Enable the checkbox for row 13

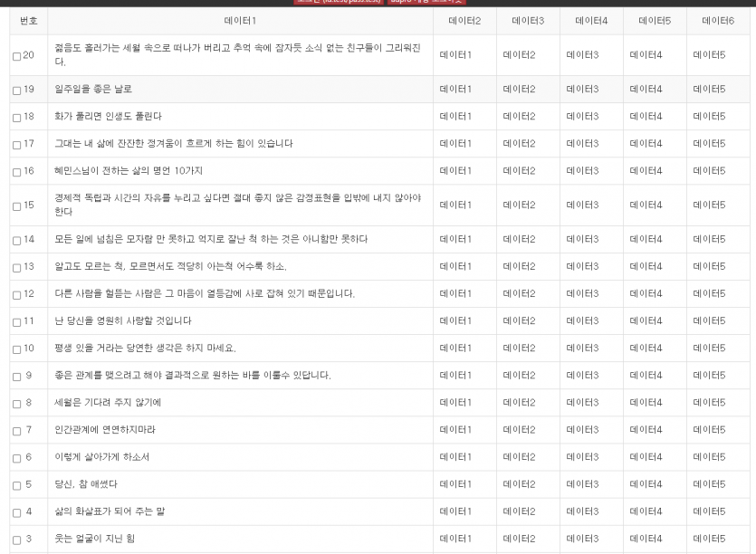(x=17, y=267)
